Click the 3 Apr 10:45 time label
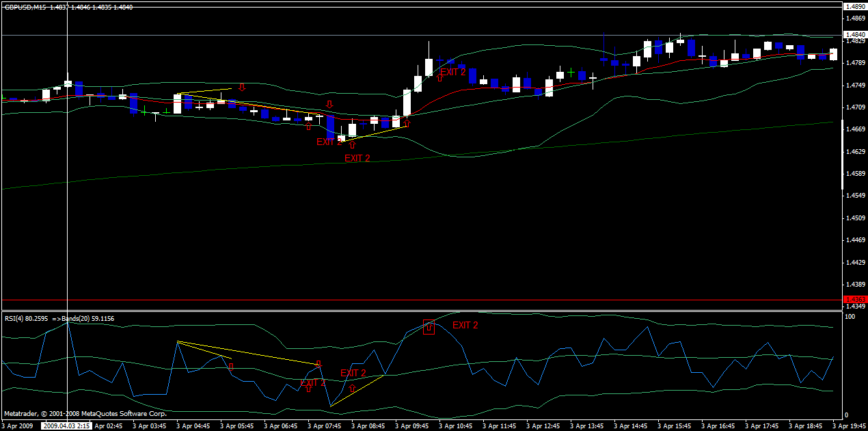The image size is (868, 431). [455, 426]
